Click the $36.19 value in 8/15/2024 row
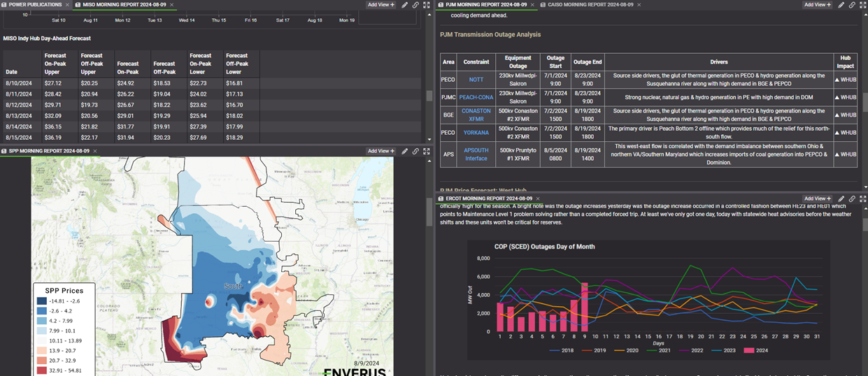Viewport: 868px width, 376px height. point(53,138)
